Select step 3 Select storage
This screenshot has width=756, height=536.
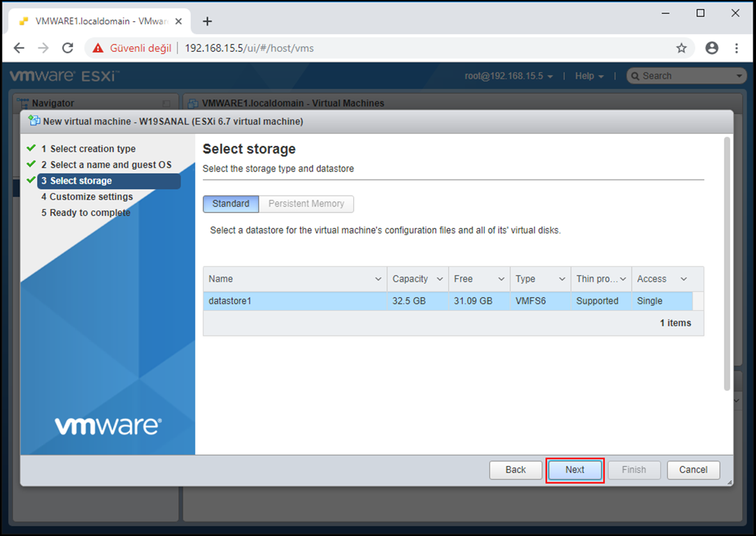click(x=109, y=181)
